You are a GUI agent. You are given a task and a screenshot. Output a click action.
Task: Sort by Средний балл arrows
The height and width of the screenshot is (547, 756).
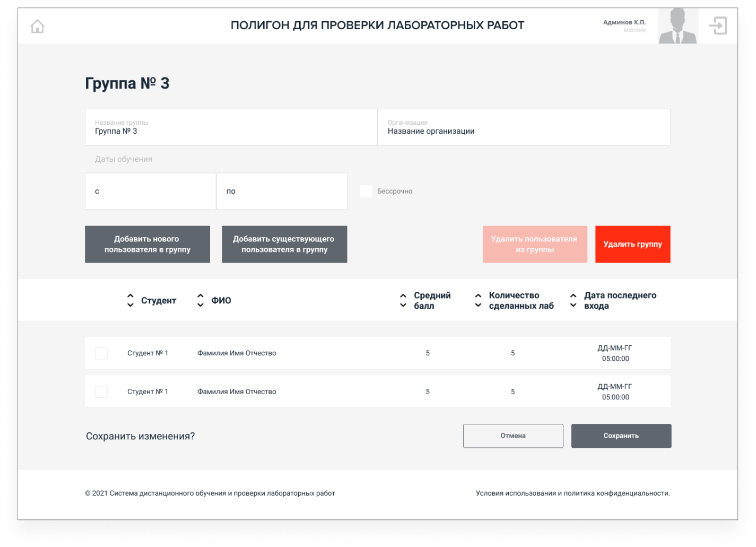click(x=403, y=300)
